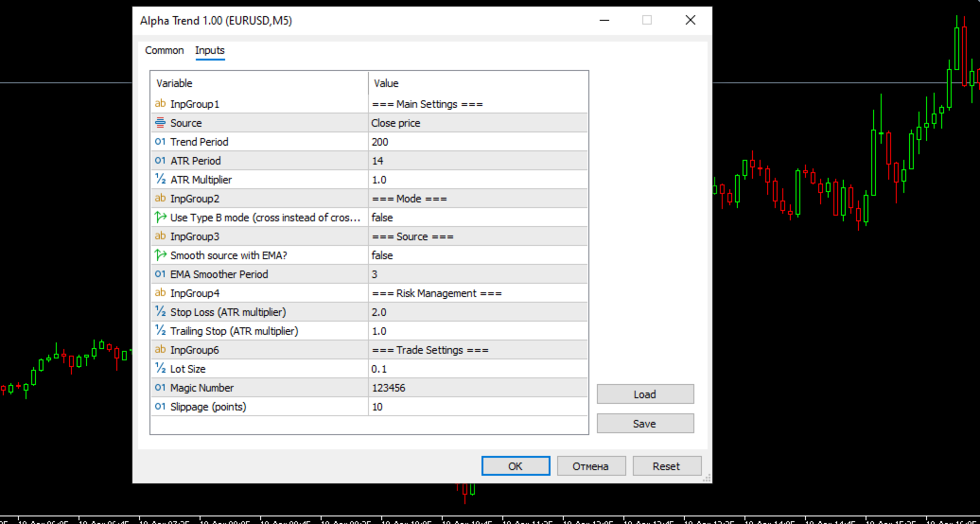Edit the Slippage value 10

(x=478, y=407)
